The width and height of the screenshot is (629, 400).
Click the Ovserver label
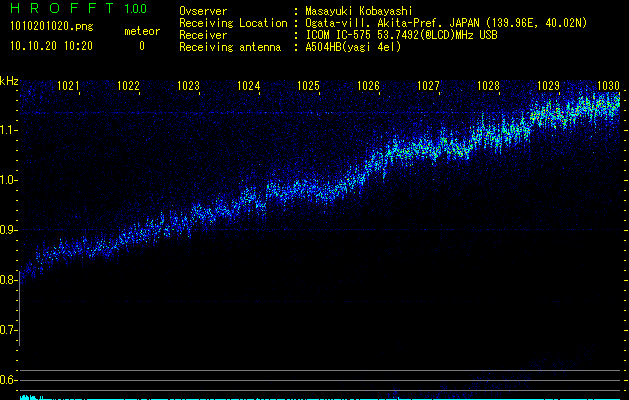[x=203, y=11]
